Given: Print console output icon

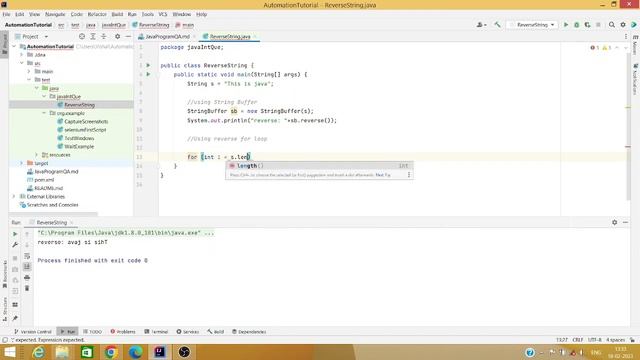Looking at the screenshot, I should click(27, 278).
